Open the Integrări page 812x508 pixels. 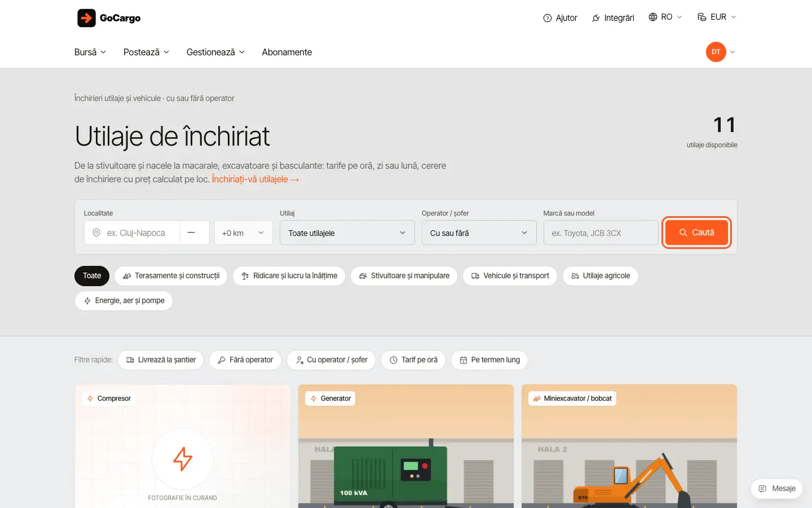(613, 18)
